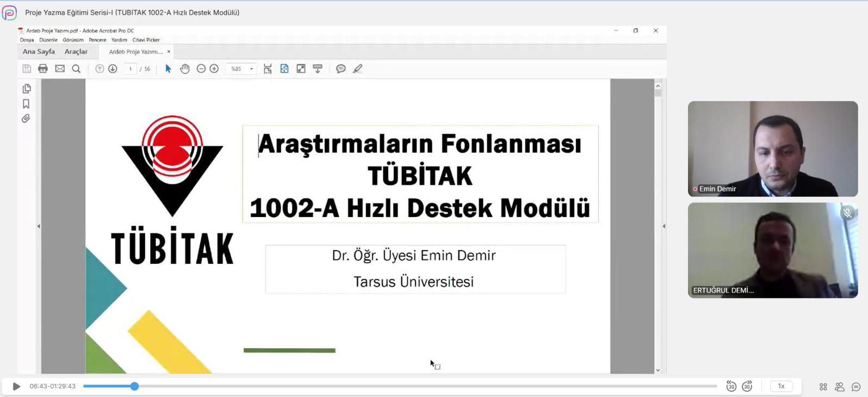Collapse the left navigation pane arrow
Viewport: 868px width, 397px height.
click(x=39, y=226)
